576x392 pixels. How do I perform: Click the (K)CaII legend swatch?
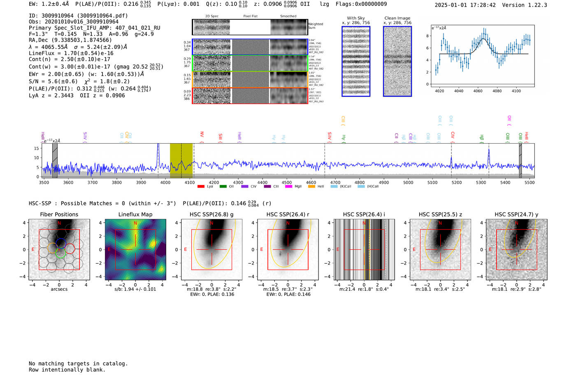(334, 186)
